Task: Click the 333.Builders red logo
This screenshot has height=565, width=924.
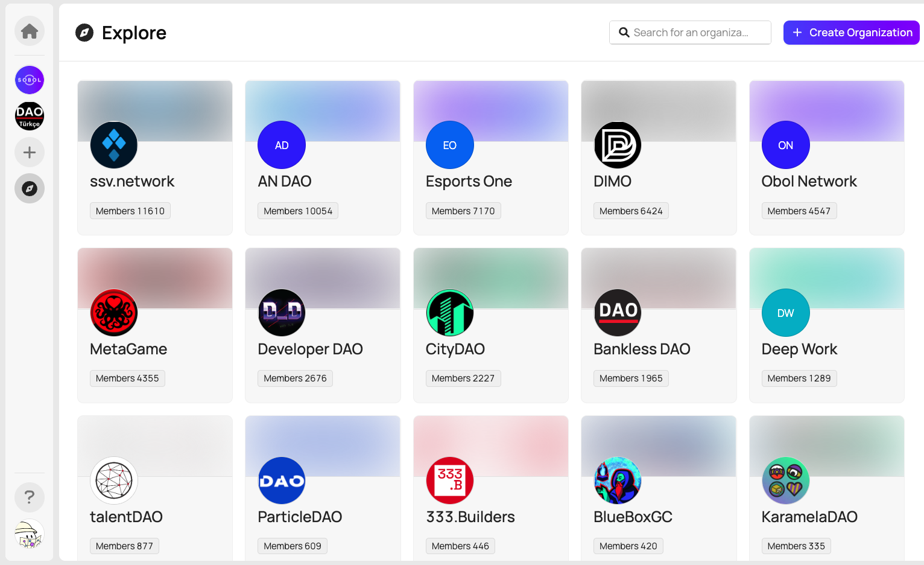Action: click(x=450, y=480)
